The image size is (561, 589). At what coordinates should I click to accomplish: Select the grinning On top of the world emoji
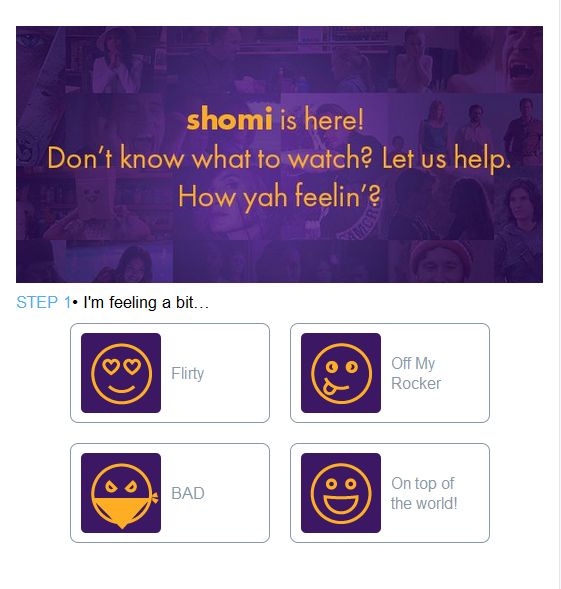click(341, 493)
